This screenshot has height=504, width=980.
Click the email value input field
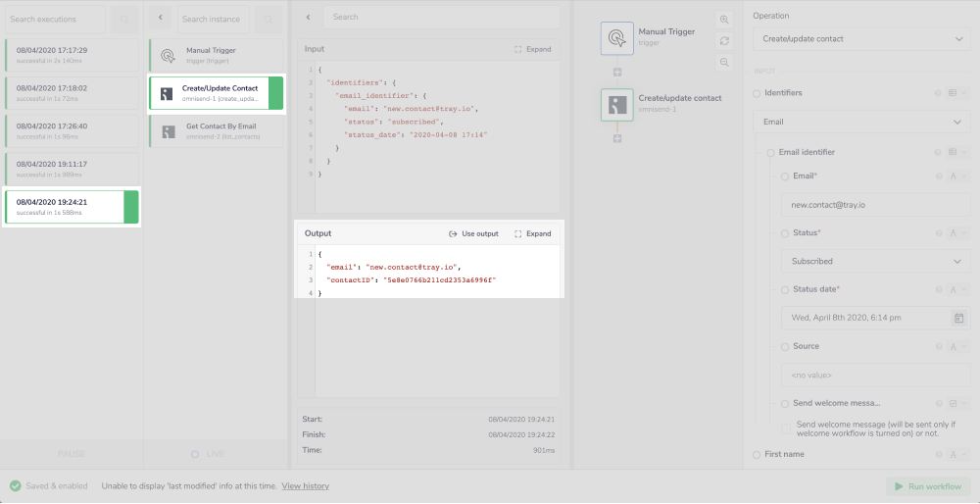coord(875,205)
